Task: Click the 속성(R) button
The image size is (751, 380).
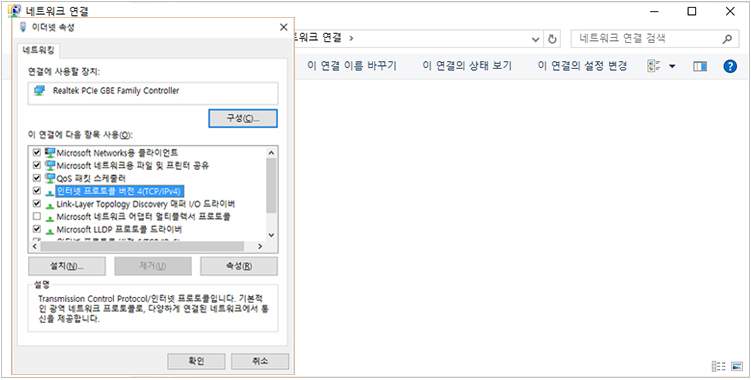Action: coord(239,266)
